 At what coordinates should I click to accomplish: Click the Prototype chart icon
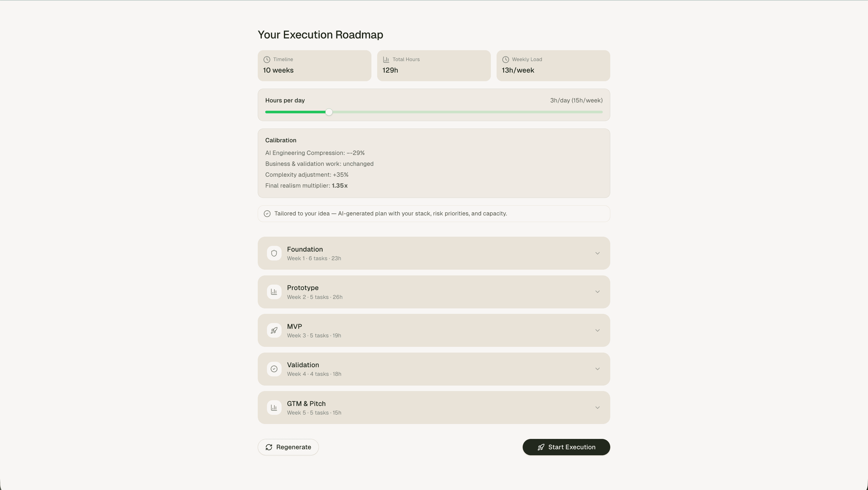tap(274, 292)
